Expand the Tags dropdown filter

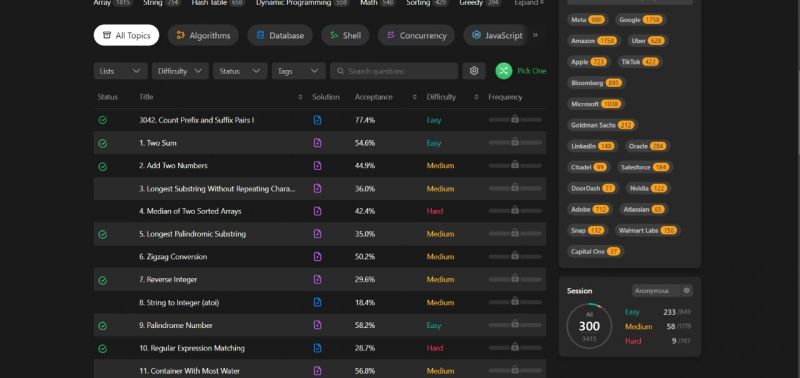coord(298,71)
